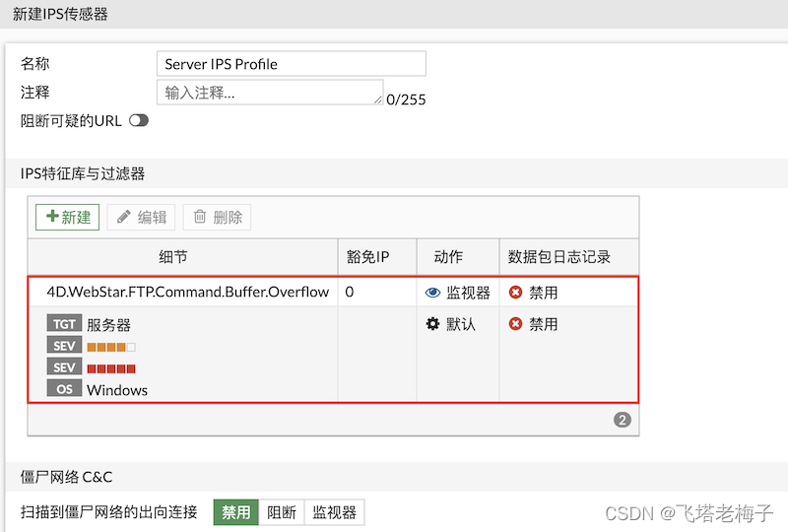Click the red X icon for 禁用 in the filter row
The width and height of the screenshot is (788, 532).
515,324
